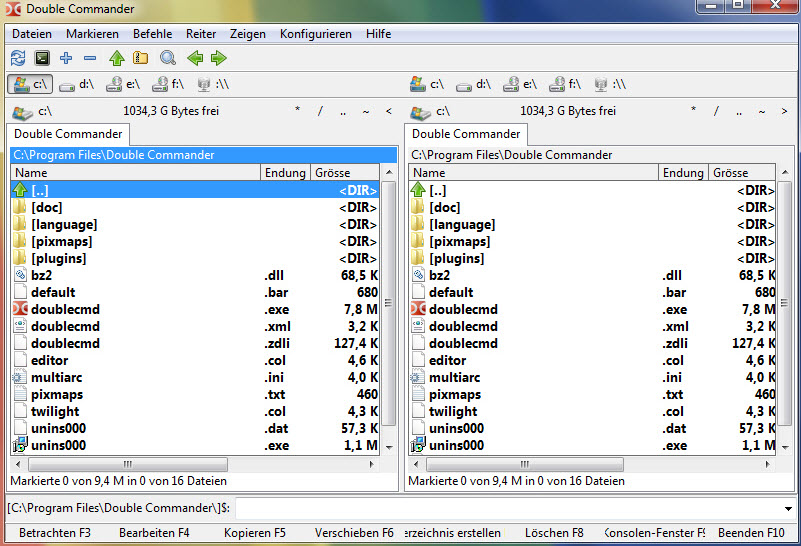This screenshot has height=546, width=801.
Task: Select network drive :\\ in right drive bar
Action: point(610,84)
